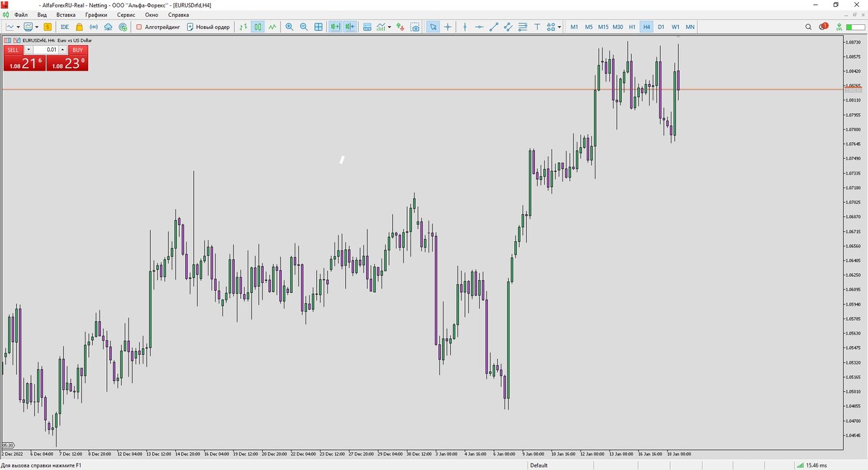Open the notifications chat icon with badge
This screenshot has width=868, height=470.
click(824, 27)
